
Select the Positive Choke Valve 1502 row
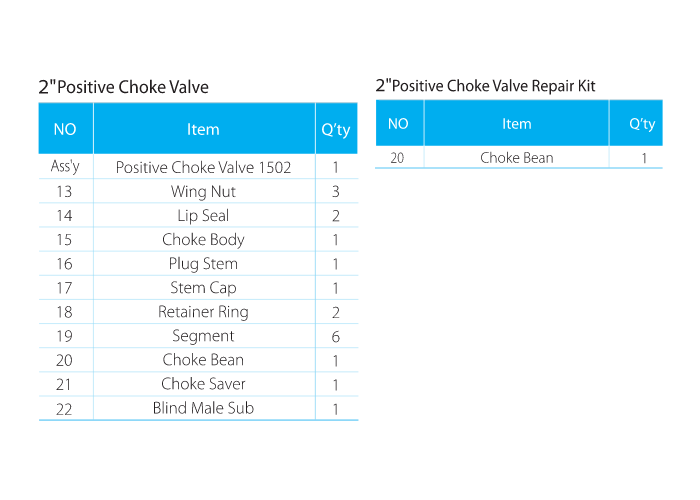tap(203, 167)
